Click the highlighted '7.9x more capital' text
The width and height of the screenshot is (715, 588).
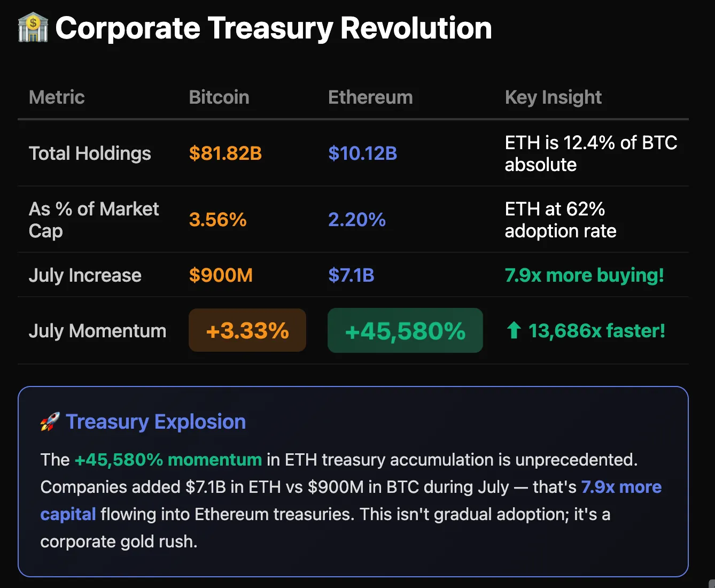(x=621, y=487)
